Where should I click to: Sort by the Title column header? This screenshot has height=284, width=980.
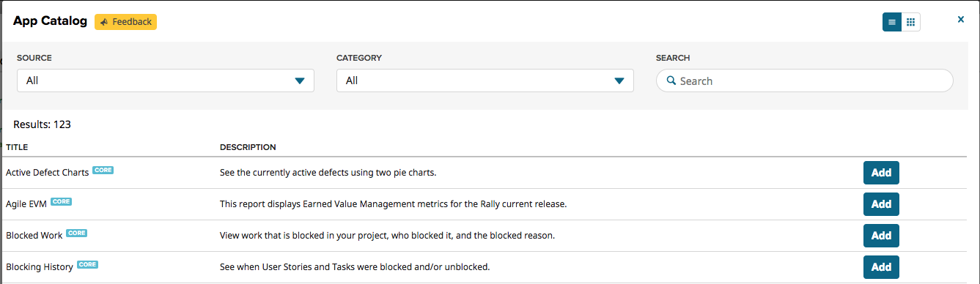[17, 147]
